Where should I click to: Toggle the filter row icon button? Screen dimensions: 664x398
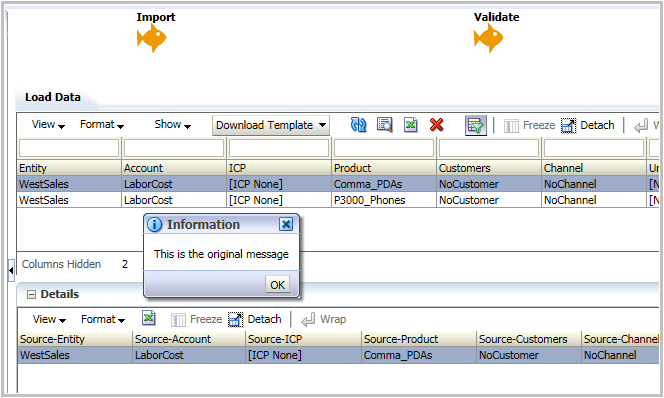(476, 125)
